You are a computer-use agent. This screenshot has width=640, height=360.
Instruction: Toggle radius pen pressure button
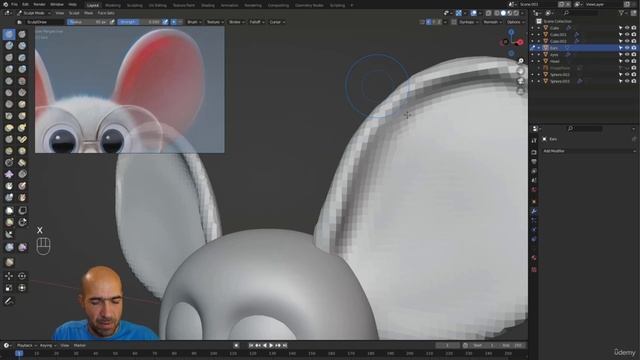(x=112, y=22)
